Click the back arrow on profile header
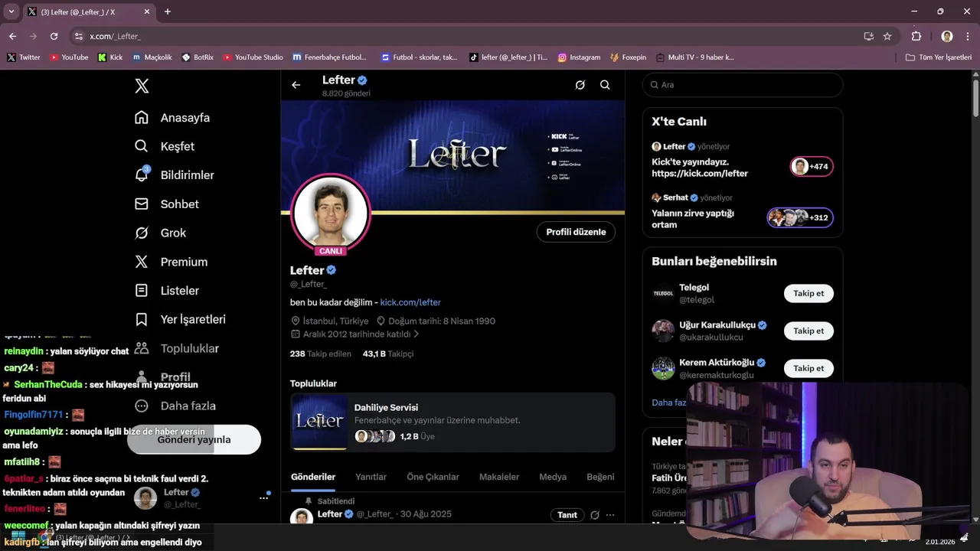980x551 pixels. [x=296, y=85]
